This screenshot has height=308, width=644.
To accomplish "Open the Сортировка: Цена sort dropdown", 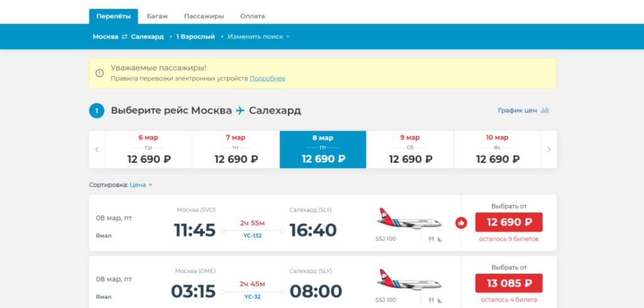I will click(141, 185).
